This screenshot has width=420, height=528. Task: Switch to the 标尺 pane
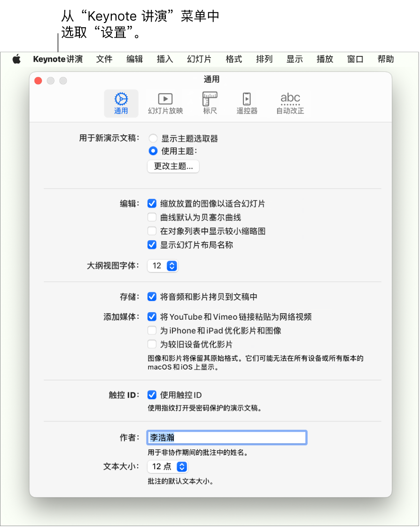coord(210,103)
